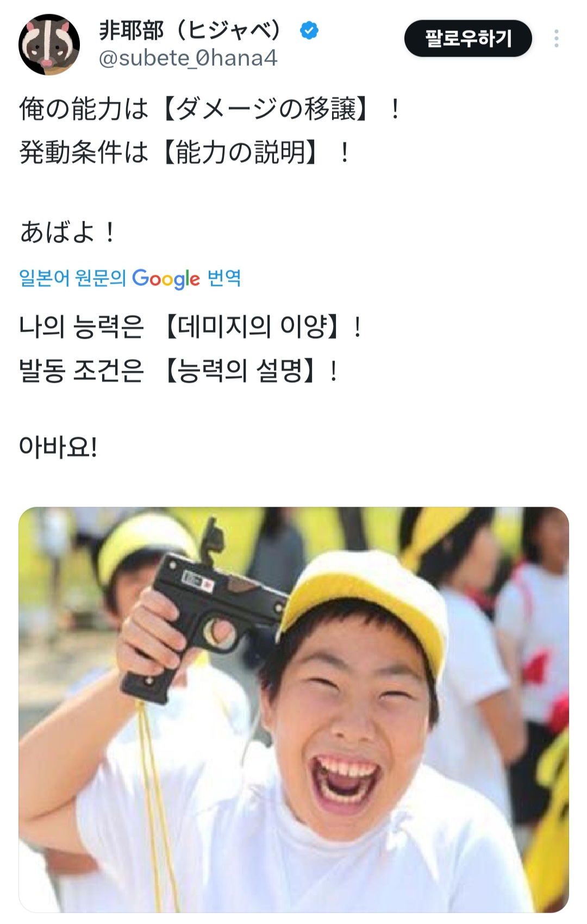Tap the '번역' word after Google
The height and width of the screenshot is (924, 587).
[x=224, y=278]
